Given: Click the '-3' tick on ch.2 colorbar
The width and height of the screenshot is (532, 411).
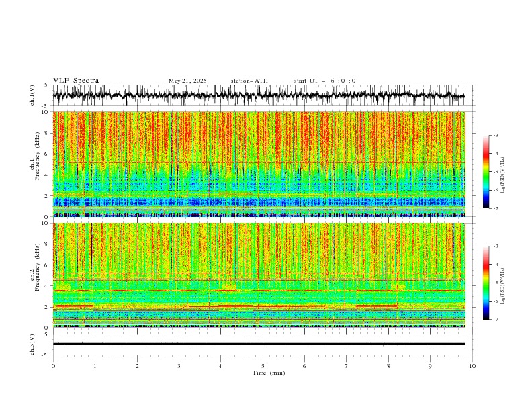Looking at the screenshot, I should 496,246.
